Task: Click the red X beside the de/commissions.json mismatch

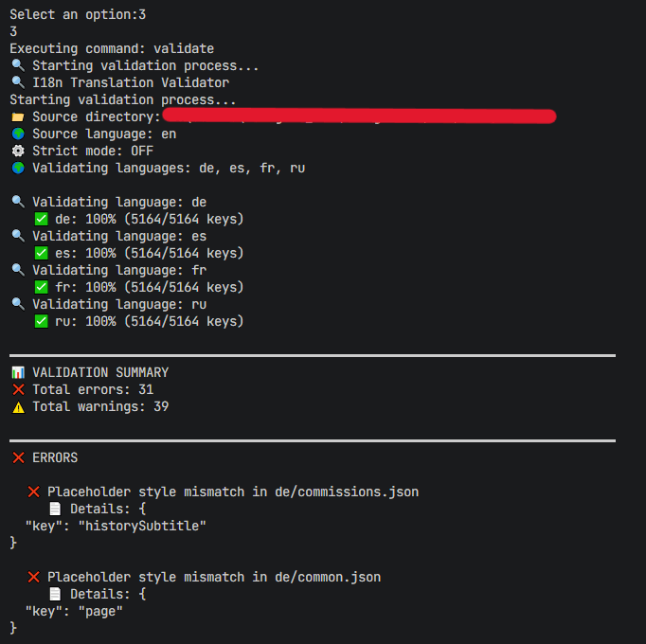Action: pos(33,492)
